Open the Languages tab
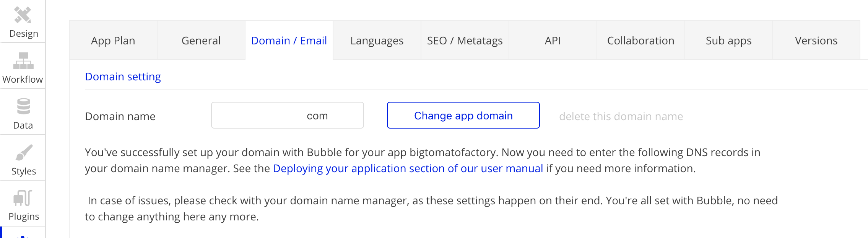This screenshot has height=238, width=868. coord(377,41)
